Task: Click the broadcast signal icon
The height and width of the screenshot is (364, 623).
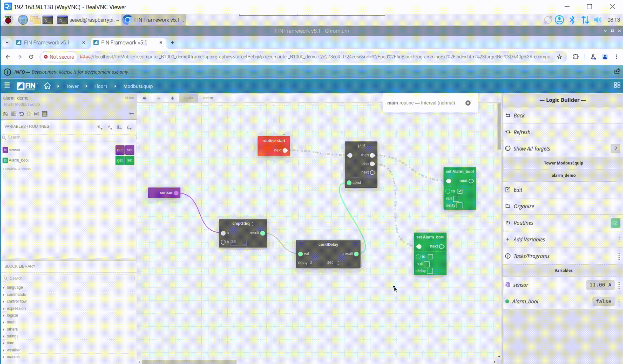Action: [37, 114]
